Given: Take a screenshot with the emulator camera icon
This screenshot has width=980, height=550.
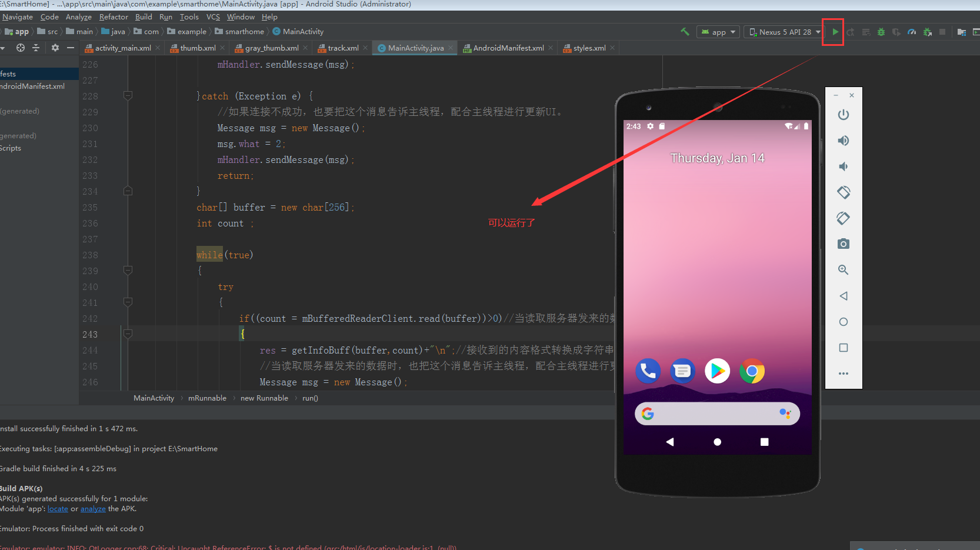Looking at the screenshot, I should [x=844, y=244].
